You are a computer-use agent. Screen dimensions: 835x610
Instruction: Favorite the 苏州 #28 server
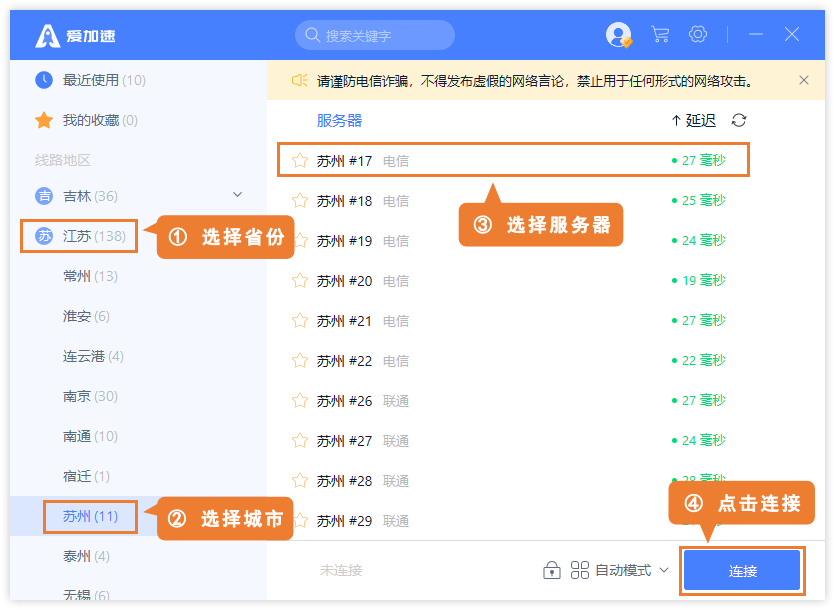coord(300,481)
